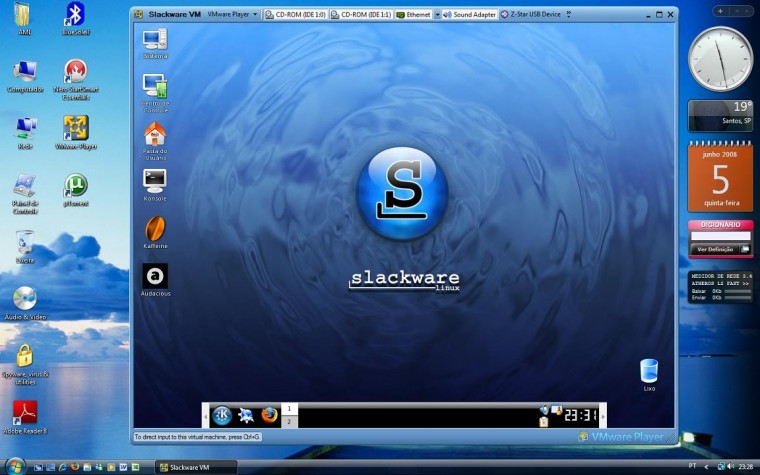Click the Dicionário gadget search field

pos(720,236)
